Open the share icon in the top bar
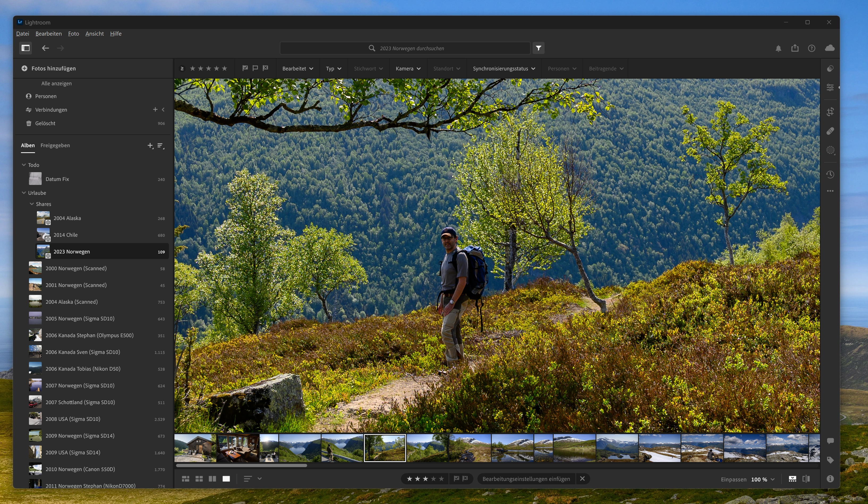This screenshot has width=868, height=504. point(795,48)
